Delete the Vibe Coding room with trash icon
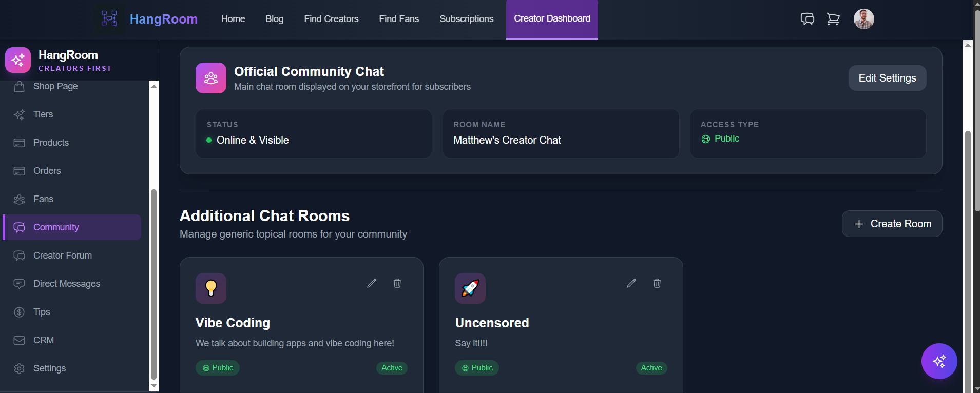Viewport: 980px width, 393px height. pyautogui.click(x=397, y=283)
